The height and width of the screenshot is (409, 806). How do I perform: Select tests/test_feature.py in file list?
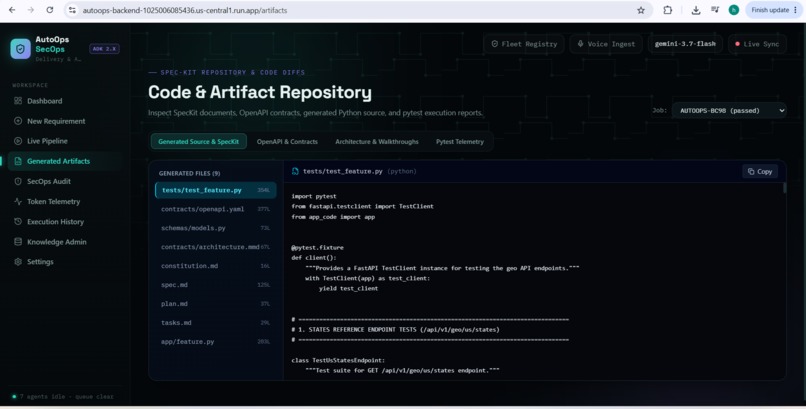[215, 190]
